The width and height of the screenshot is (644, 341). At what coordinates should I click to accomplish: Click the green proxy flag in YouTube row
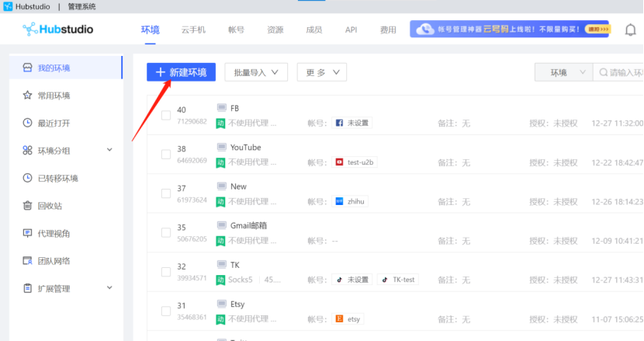[220, 162]
